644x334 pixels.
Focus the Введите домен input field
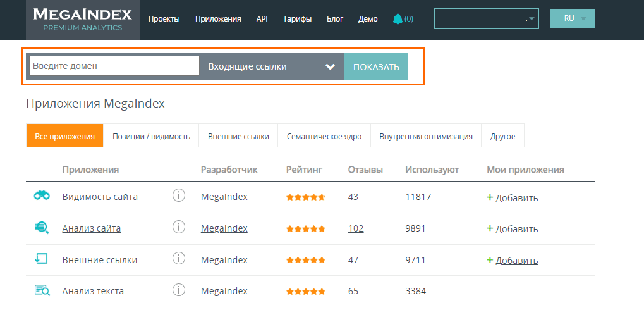pos(114,66)
